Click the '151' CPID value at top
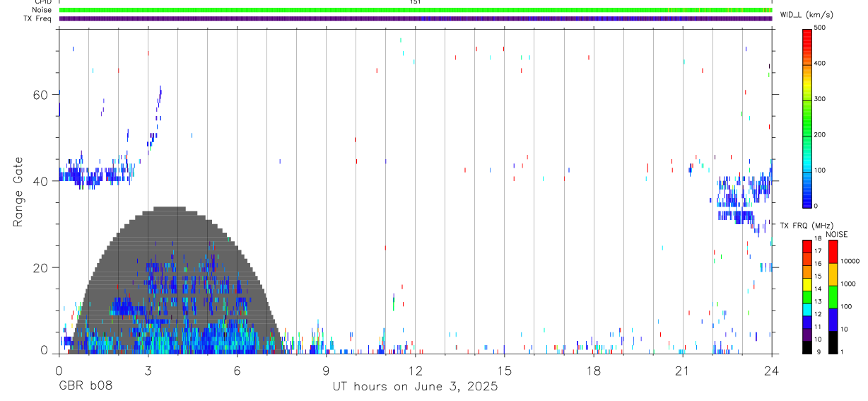 (416, 2)
